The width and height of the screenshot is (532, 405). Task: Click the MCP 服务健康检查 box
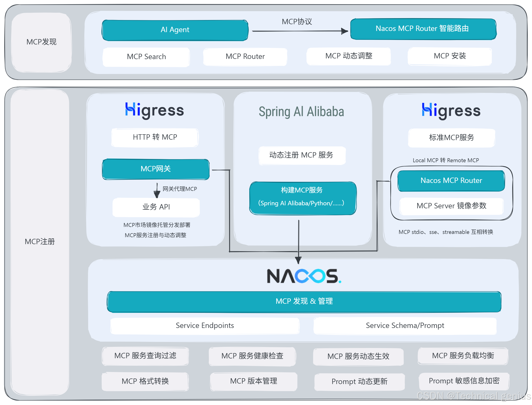tap(252, 356)
